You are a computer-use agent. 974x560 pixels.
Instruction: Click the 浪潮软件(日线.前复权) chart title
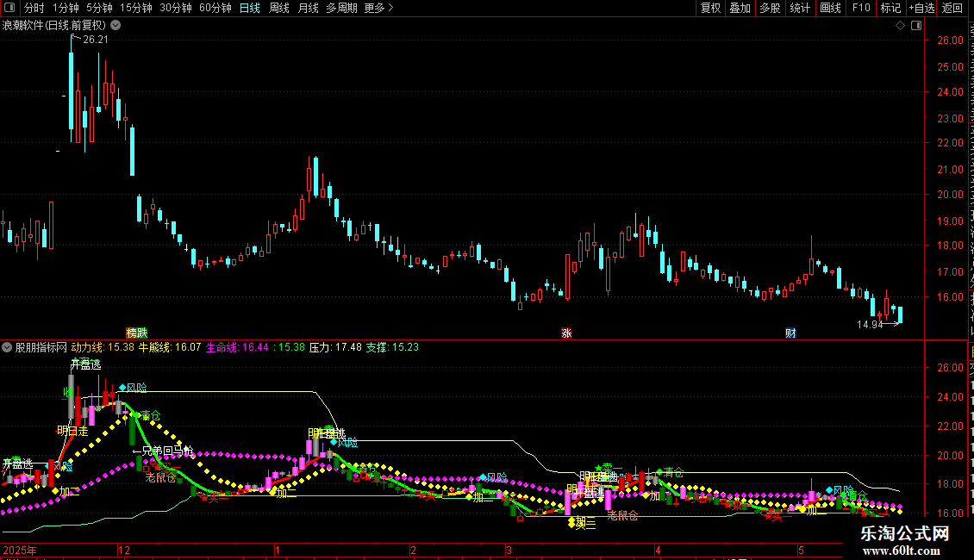(x=54, y=26)
